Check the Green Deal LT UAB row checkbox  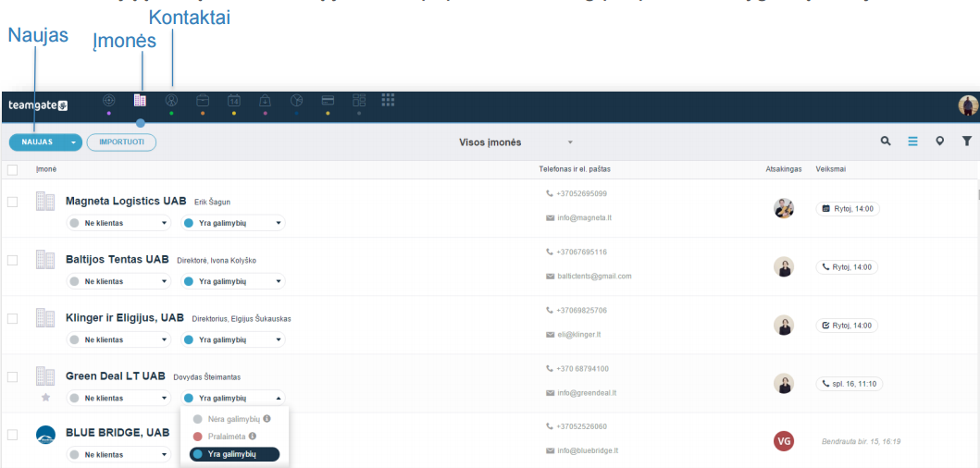[x=13, y=376]
